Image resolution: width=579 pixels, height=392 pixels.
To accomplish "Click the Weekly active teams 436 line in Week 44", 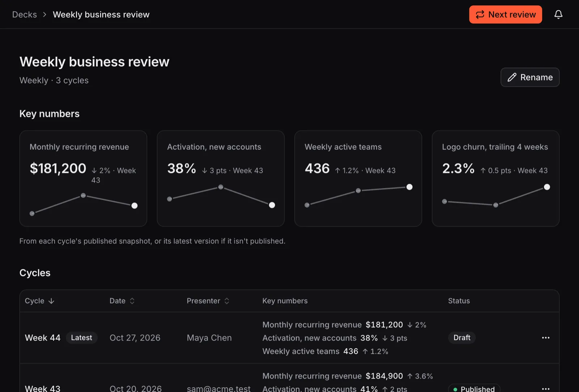I will click(325, 351).
